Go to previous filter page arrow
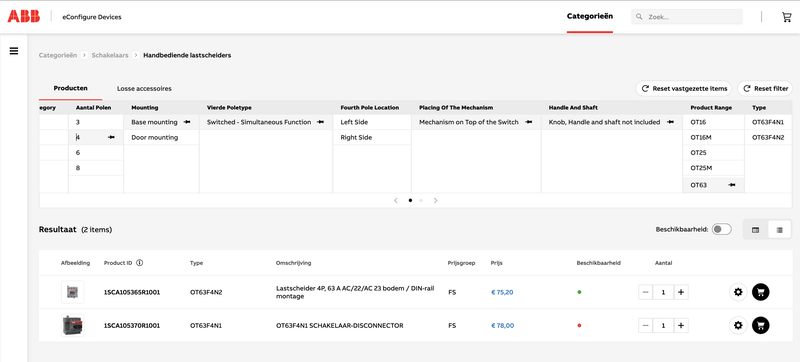The width and height of the screenshot is (800, 362). [x=396, y=200]
